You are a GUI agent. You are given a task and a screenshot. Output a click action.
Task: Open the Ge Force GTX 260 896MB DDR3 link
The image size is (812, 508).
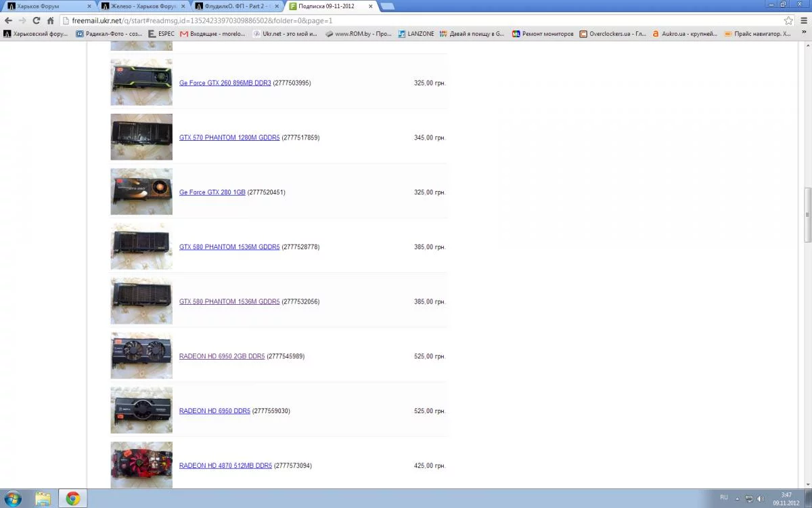click(225, 83)
